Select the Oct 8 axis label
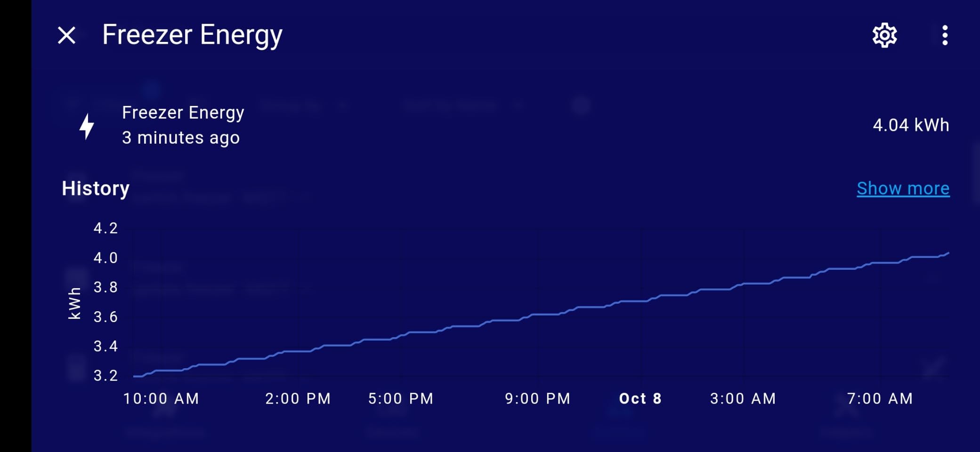 [640, 398]
